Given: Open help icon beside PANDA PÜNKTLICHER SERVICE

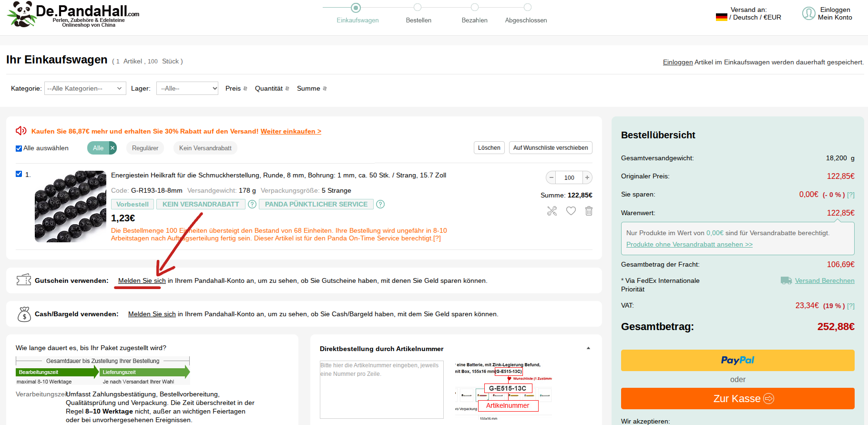Looking at the screenshot, I should (x=380, y=204).
